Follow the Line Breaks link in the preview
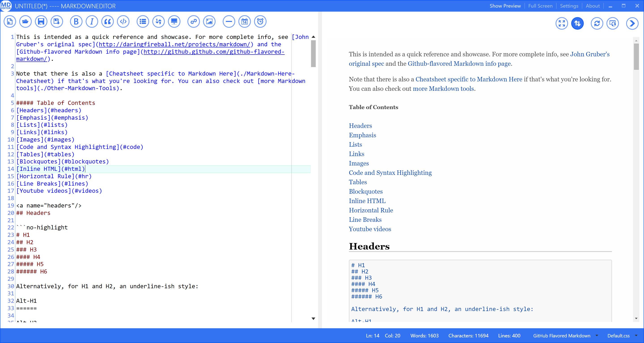 click(x=365, y=220)
